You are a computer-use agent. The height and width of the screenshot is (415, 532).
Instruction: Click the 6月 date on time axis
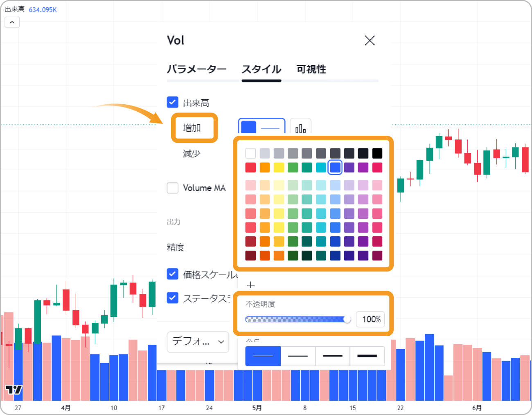click(x=477, y=408)
